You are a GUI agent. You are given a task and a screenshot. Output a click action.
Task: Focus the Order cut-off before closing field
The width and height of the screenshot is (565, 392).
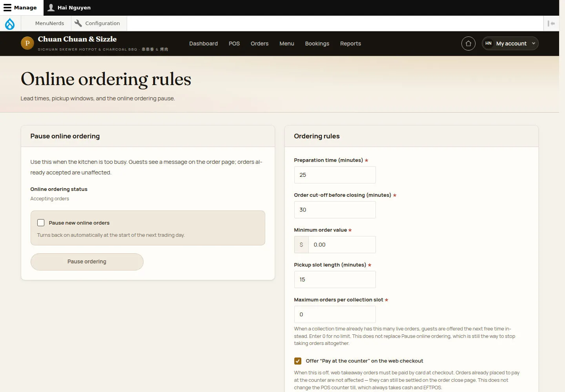point(335,210)
